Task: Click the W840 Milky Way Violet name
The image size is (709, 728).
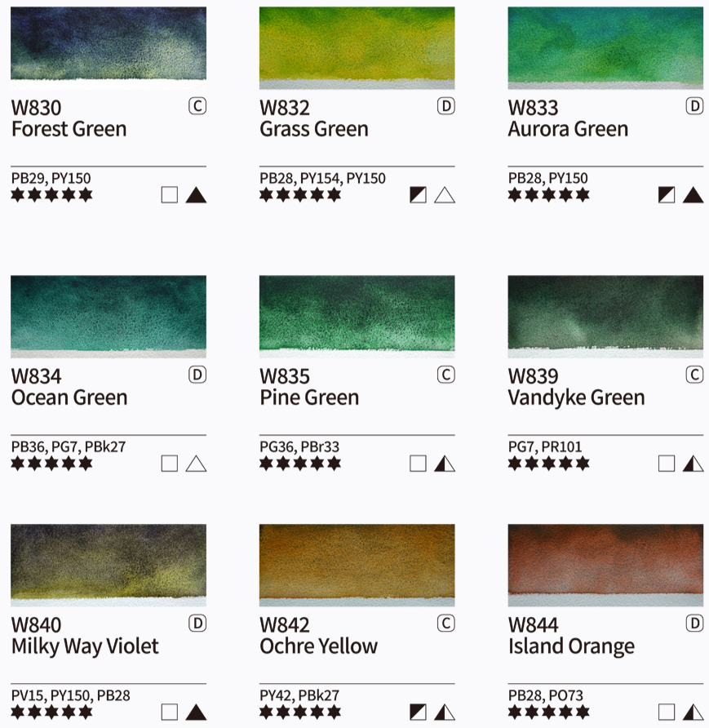Action: [85, 636]
